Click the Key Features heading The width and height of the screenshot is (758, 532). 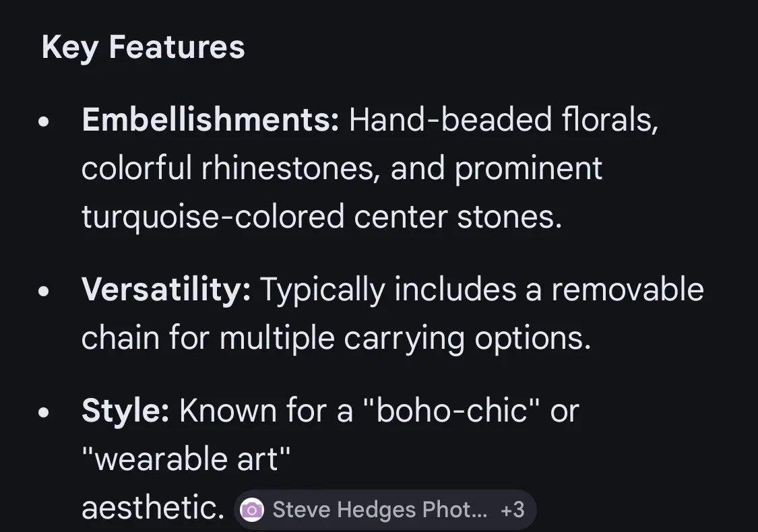(143, 48)
